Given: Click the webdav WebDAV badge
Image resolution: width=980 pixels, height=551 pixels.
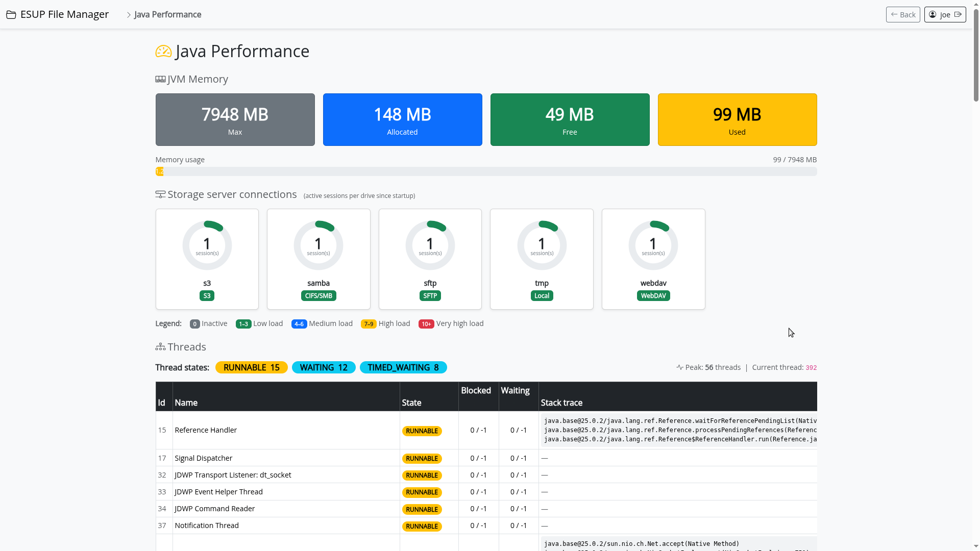Looking at the screenshot, I should point(653,296).
